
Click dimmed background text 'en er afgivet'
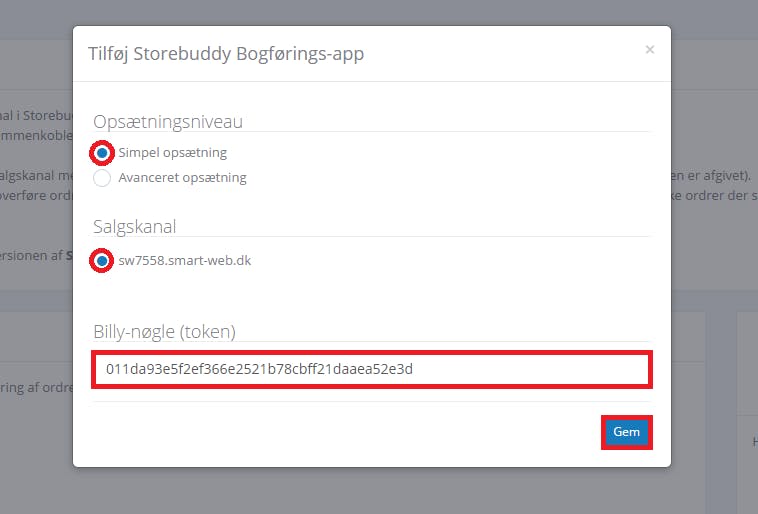point(711,176)
